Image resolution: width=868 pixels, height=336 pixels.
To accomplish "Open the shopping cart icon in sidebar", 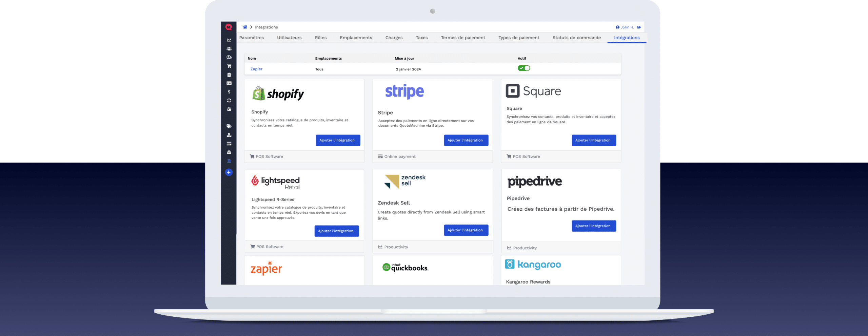I will (x=229, y=66).
